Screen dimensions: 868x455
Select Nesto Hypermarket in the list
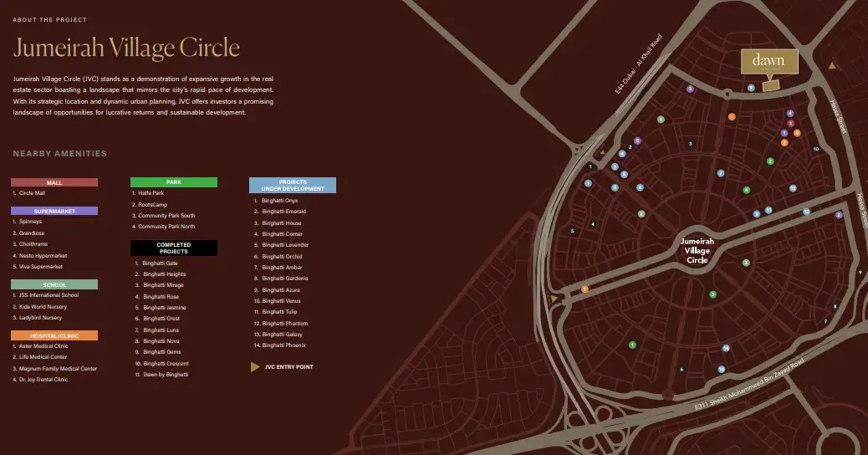pos(40,256)
